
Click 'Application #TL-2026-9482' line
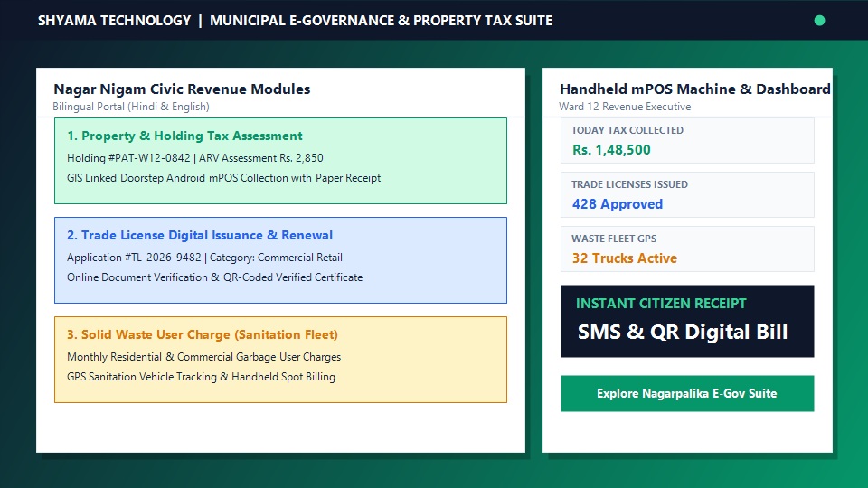coord(205,258)
